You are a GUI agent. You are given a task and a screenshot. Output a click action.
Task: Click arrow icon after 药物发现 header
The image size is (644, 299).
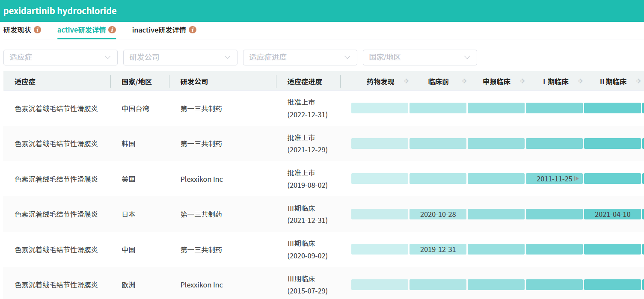pos(406,81)
